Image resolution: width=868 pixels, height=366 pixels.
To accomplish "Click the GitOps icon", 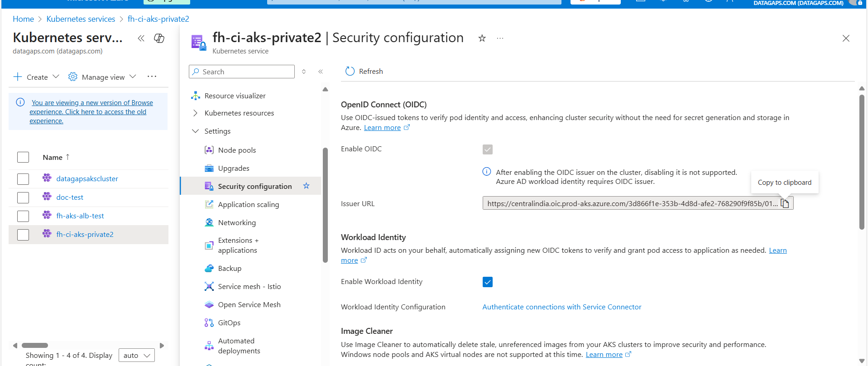I will click(209, 323).
